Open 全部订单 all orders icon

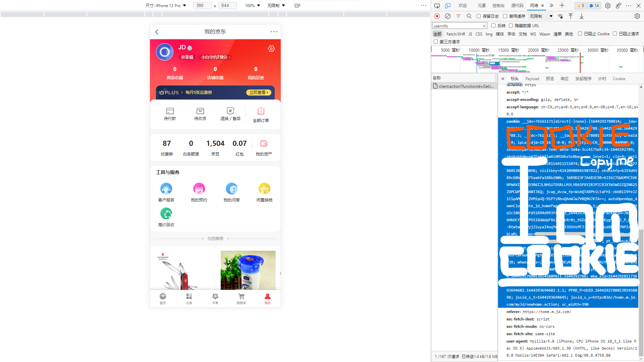coord(261,111)
